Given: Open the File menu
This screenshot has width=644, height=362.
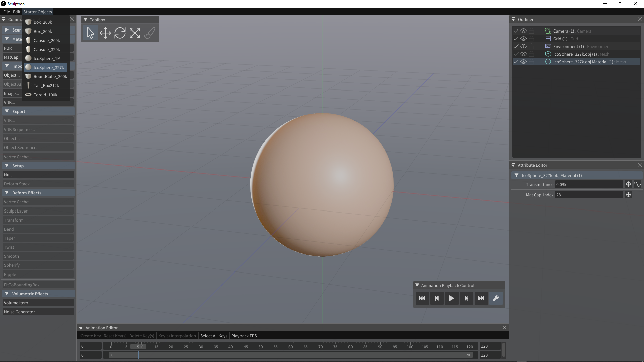Looking at the screenshot, I should click(6, 12).
